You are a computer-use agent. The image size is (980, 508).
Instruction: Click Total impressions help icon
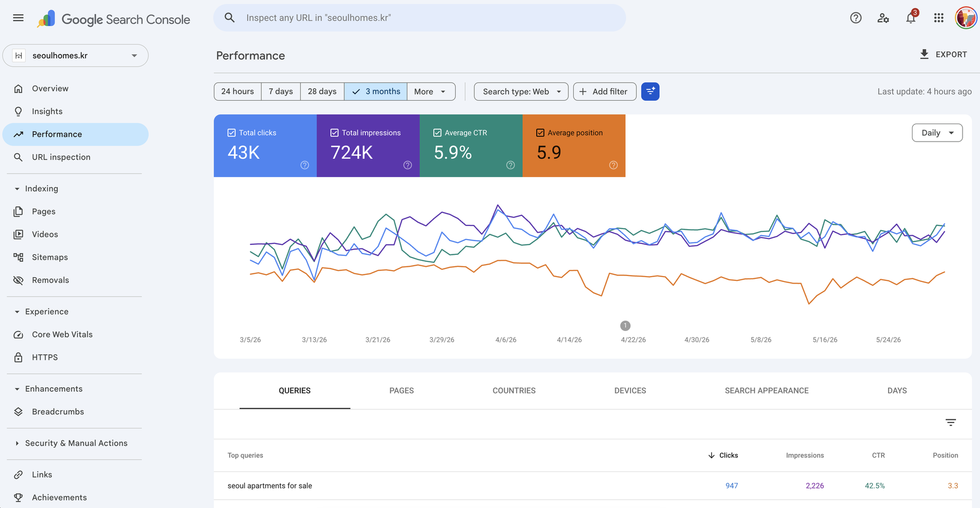click(x=408, y=165)
